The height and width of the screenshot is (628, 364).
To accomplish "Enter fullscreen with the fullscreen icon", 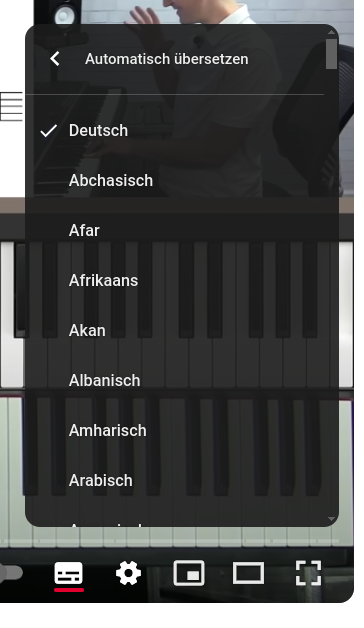I will point(308,573).
